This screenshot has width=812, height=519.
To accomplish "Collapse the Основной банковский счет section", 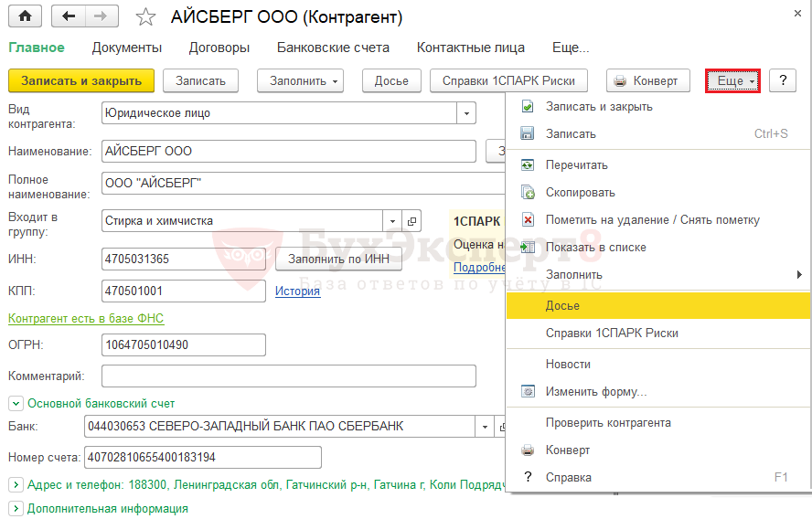I will point(15,403).
